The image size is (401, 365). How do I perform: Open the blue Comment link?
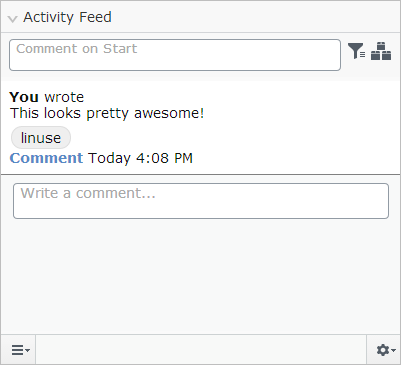(46, 158)
